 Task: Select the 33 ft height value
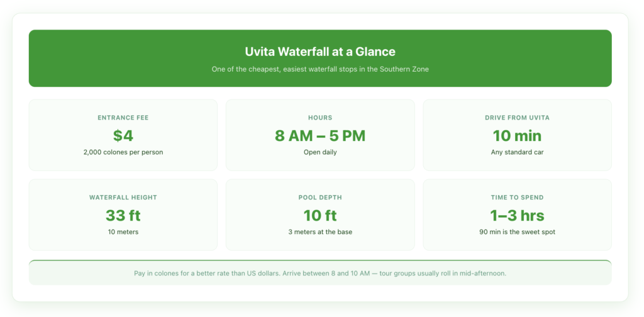click(123, 215)
